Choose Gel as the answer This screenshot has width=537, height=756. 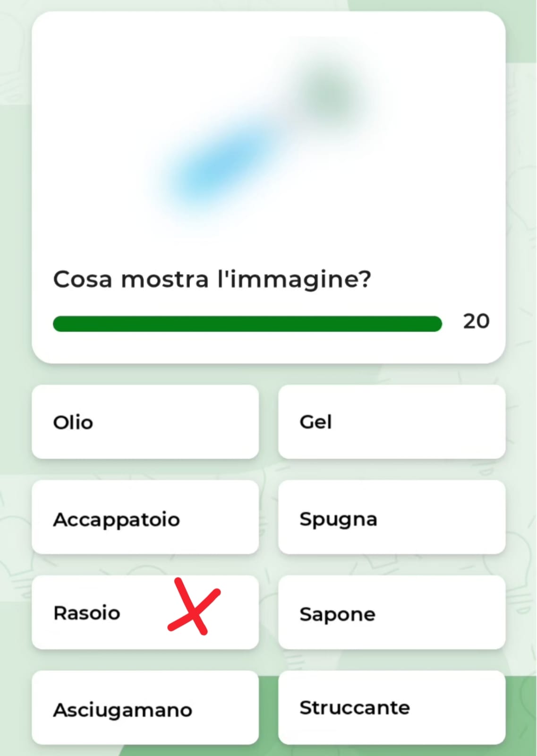coord(392,421)
